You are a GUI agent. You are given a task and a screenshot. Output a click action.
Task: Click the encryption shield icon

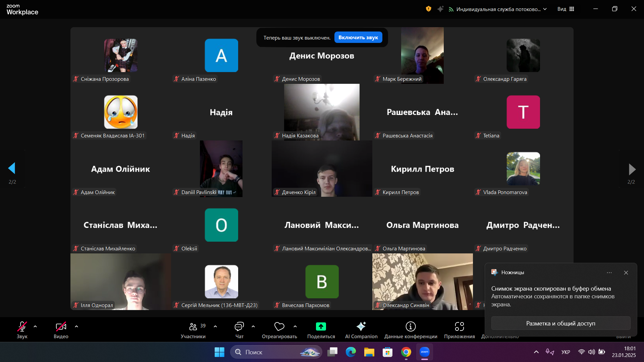428,9
